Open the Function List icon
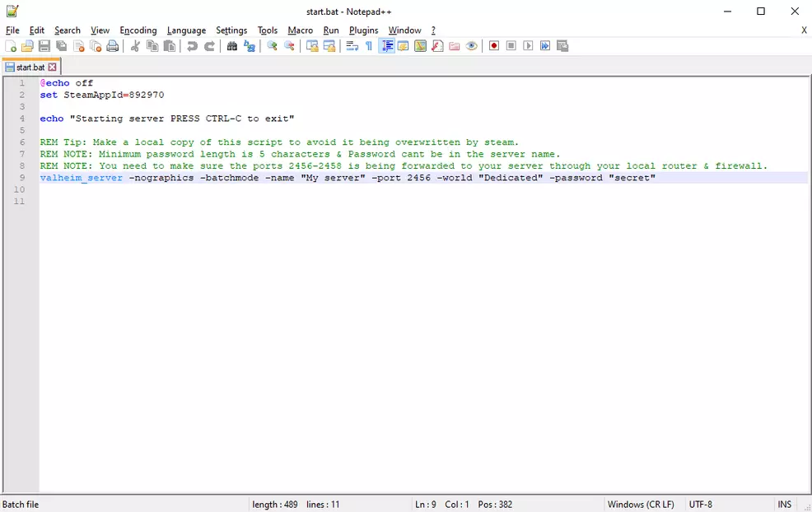Image resolution: width=812 pixels, height=512 pixels. coord(437,46)
